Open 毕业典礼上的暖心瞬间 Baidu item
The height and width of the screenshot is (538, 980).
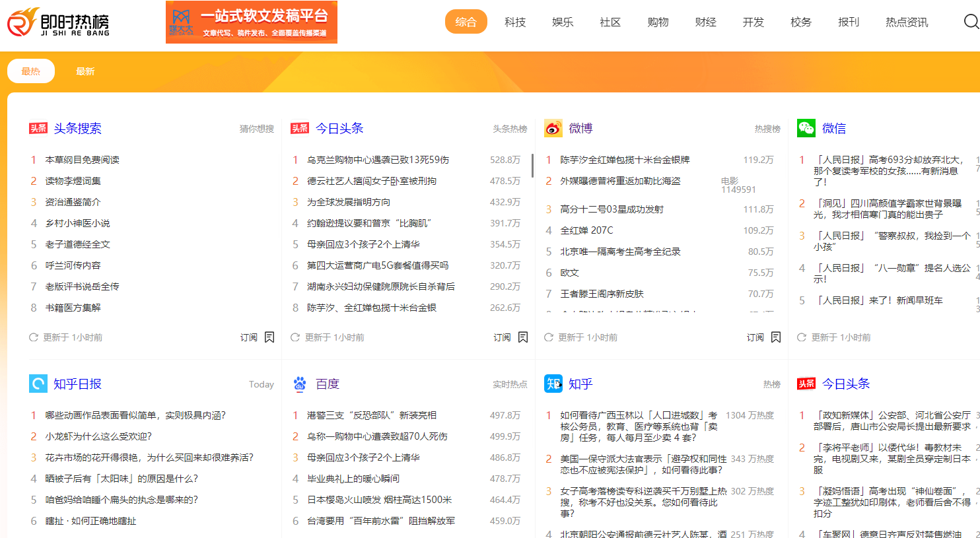pos(353,479)
